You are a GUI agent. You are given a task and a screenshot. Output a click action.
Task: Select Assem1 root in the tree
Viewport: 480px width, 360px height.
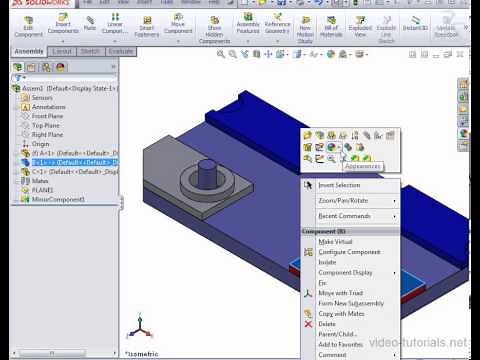(x=65, y=89)
